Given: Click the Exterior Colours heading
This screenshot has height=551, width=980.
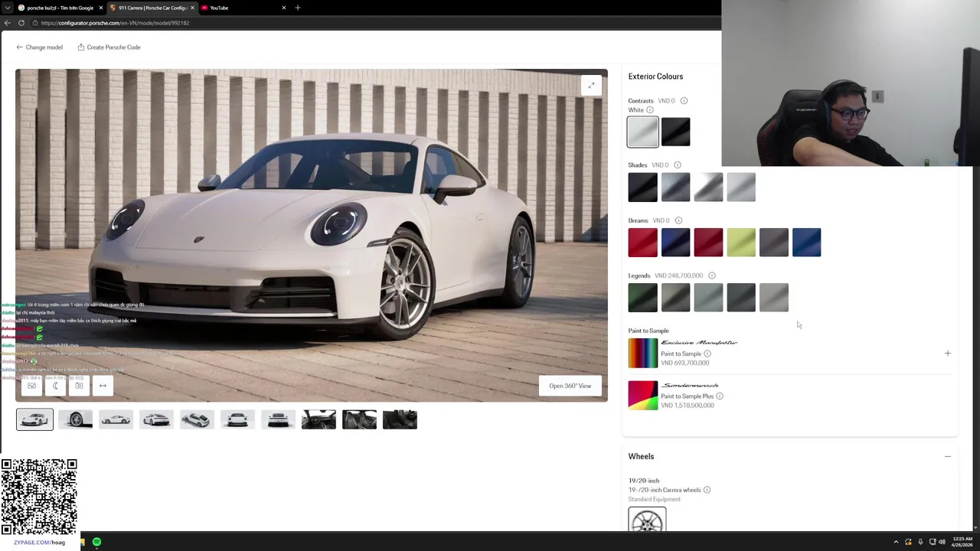Looking at the screenshot, I should [x=655, y=77].
